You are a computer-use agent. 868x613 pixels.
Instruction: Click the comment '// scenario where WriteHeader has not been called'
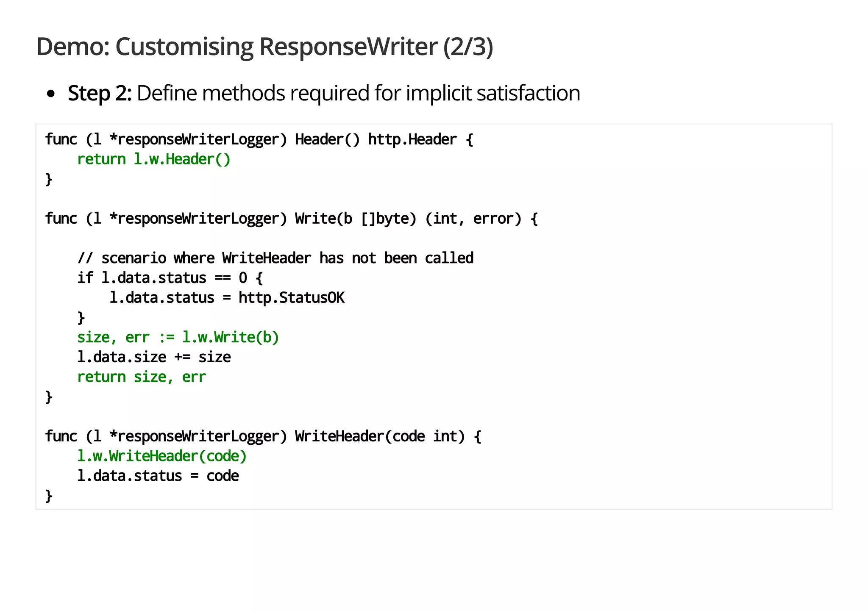[x=275, y=258]
